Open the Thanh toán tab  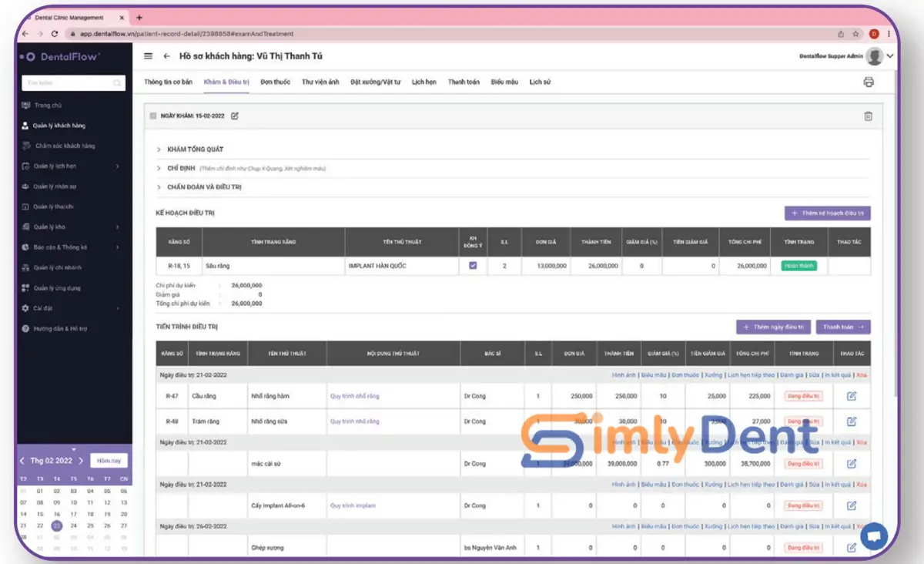coord(464,82)
